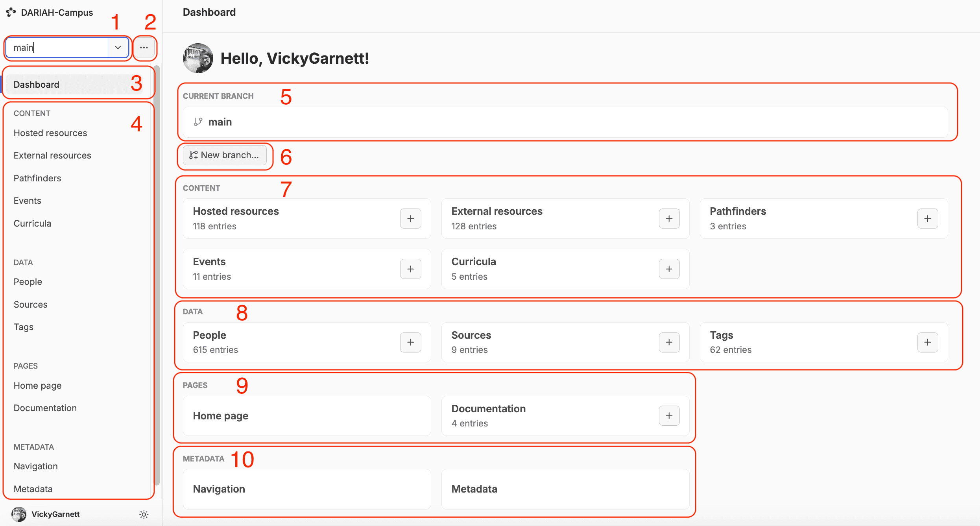
Task: Click the New branch button
Action: tap(225, 155)
